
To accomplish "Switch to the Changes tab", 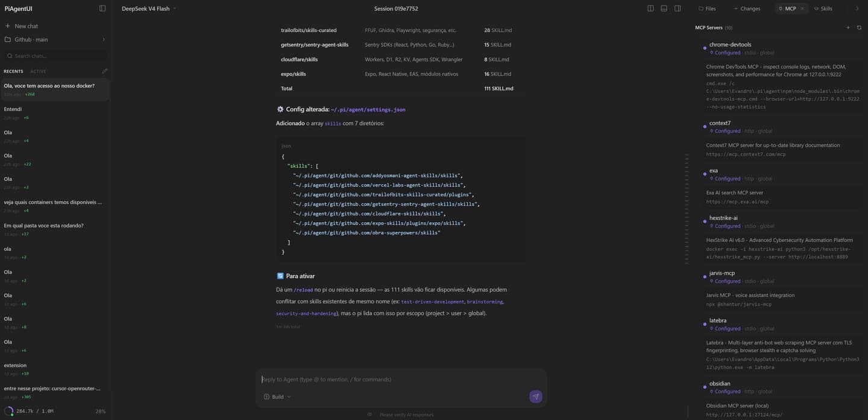I will 747,8.
